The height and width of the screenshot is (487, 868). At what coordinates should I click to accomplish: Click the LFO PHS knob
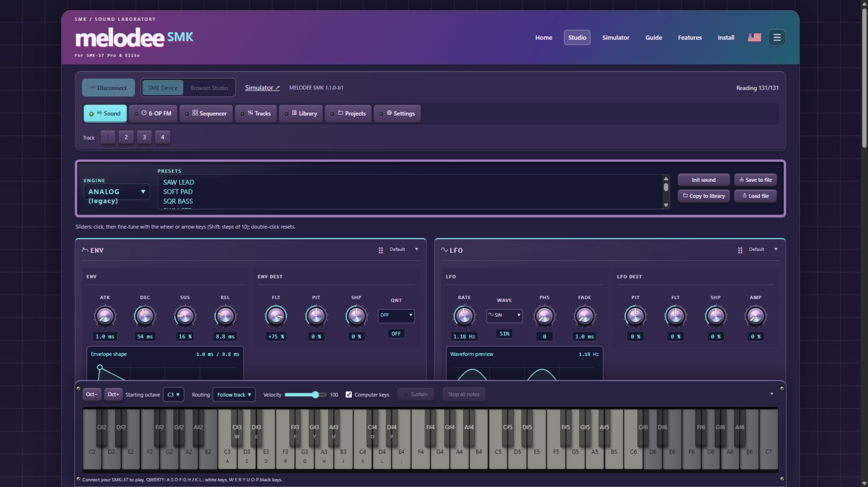click(x=544, y=316)
